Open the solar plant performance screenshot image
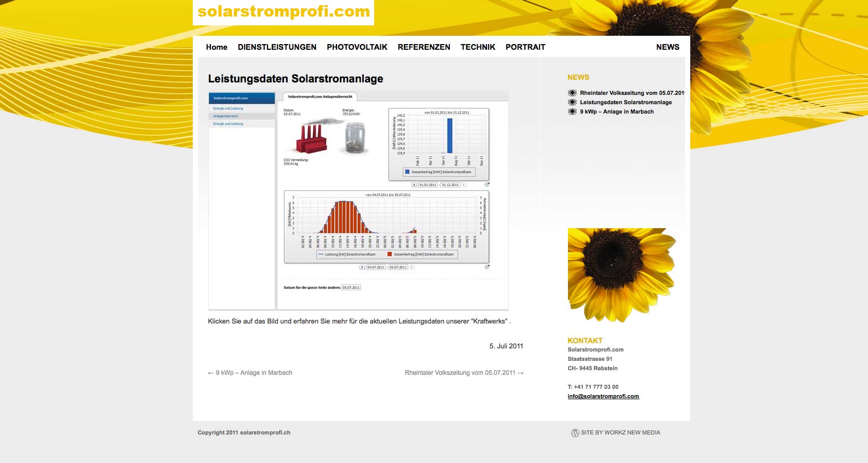This screenshot has height=463, width=868. click(x=358, y=200)
